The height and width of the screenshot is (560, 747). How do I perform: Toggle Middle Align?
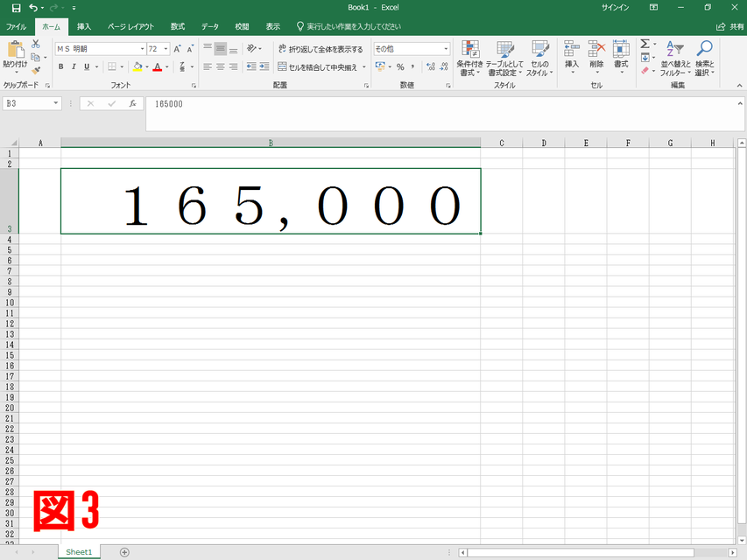coord(220,49)
